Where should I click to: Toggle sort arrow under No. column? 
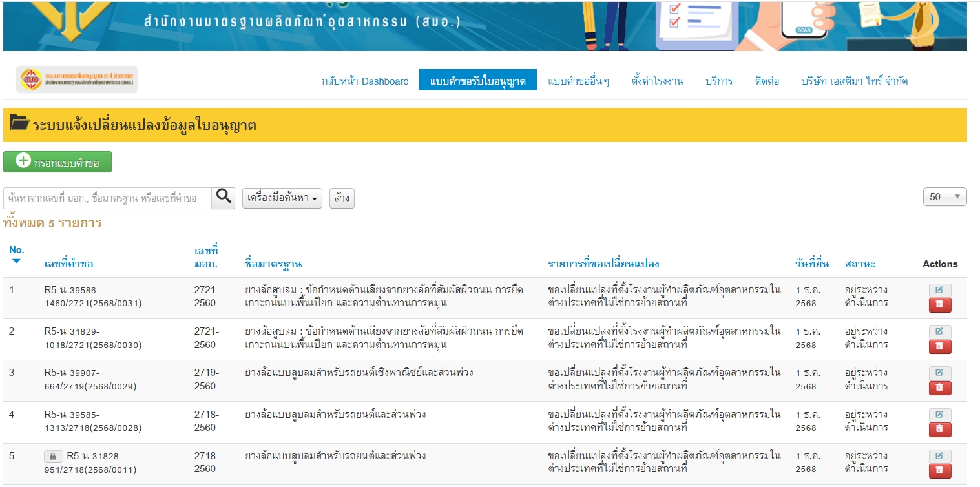17,261
